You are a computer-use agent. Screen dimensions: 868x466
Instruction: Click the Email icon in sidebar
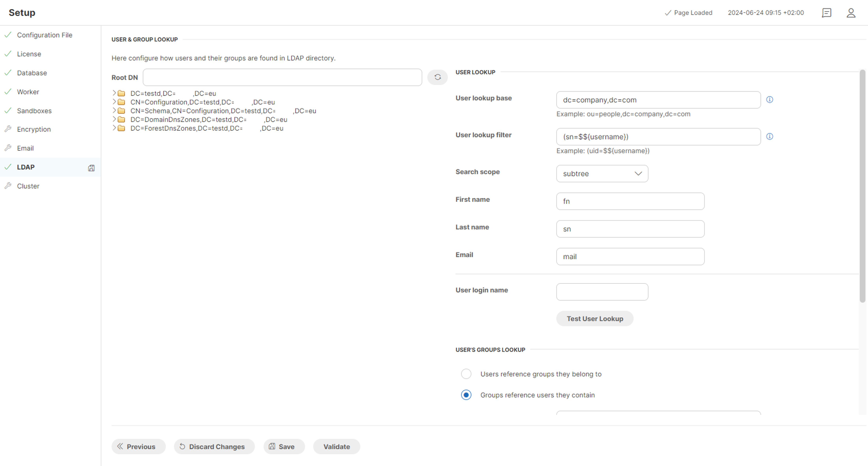click(x=8, y=148)
